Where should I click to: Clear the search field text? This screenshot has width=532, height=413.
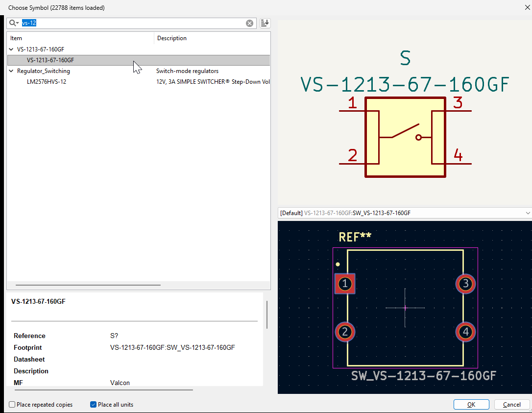tap(249, 23)
